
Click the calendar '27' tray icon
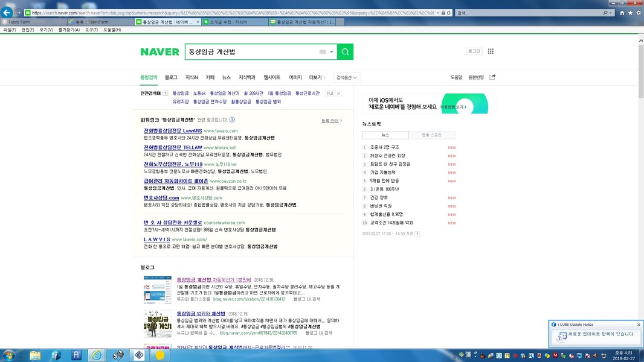pos(507,355)
